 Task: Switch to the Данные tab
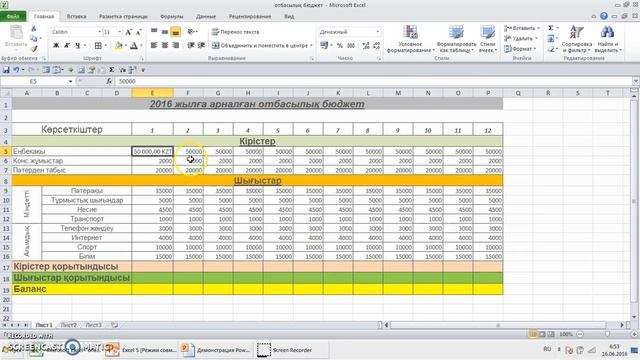click(x=206, y=16)
